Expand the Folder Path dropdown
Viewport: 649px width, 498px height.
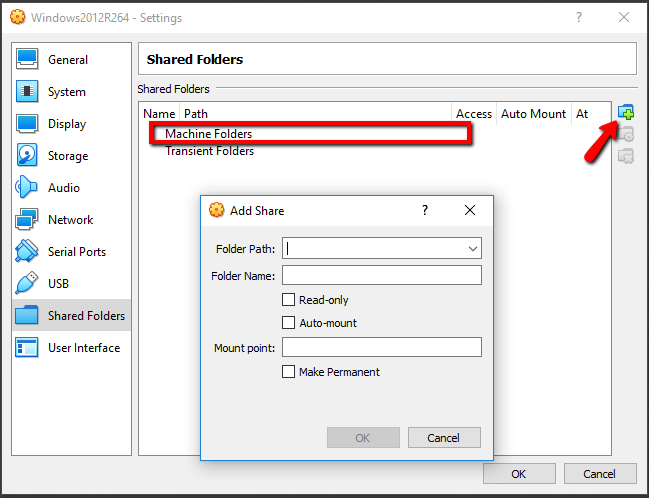click(473, 248)
